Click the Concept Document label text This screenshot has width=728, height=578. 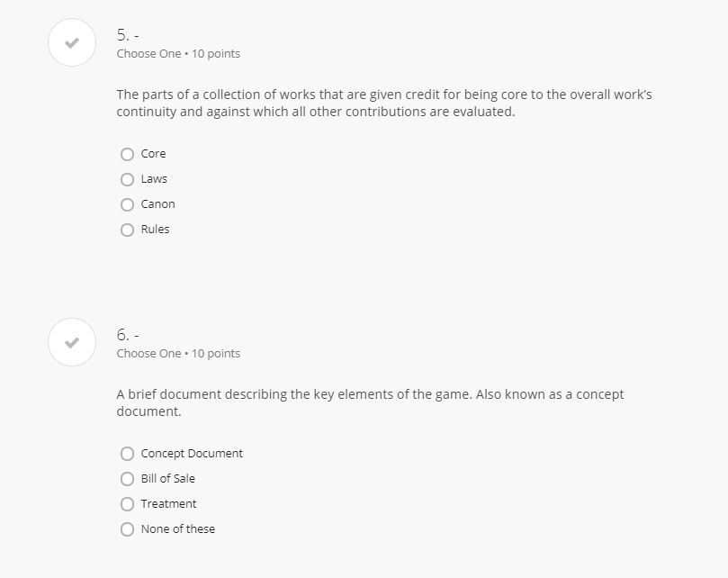click(x=192, y=454)
